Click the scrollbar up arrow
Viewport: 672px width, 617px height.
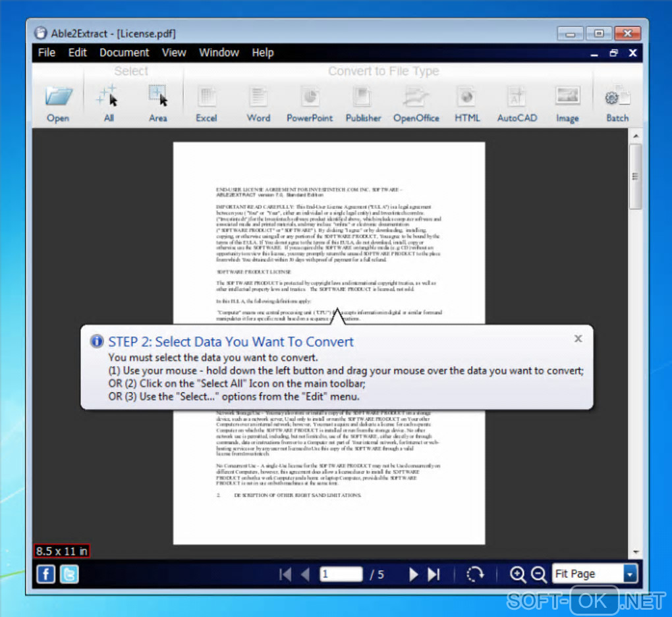[x=636, y=136]
